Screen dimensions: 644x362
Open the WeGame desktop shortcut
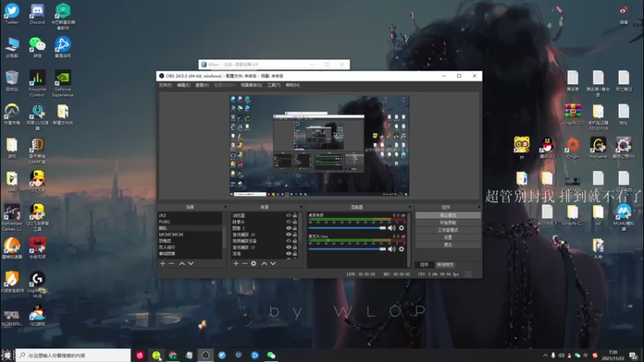[x=598, y=148]
